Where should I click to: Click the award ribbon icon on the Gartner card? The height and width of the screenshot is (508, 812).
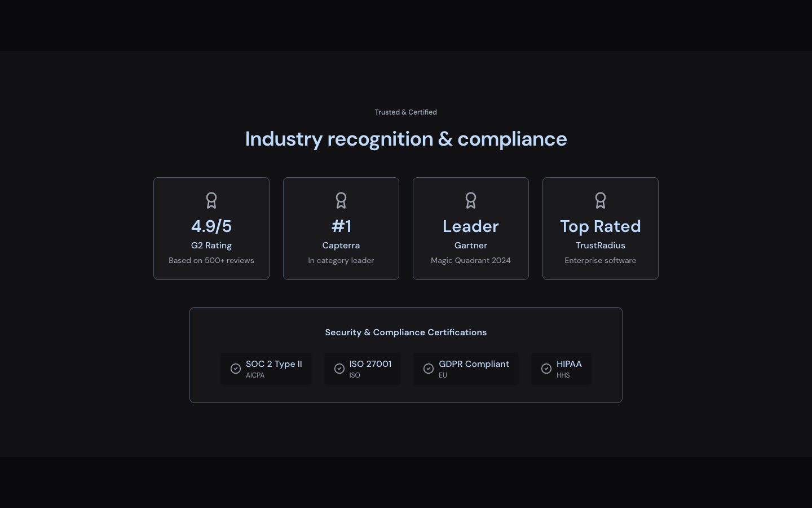click(x=471, y=200)
